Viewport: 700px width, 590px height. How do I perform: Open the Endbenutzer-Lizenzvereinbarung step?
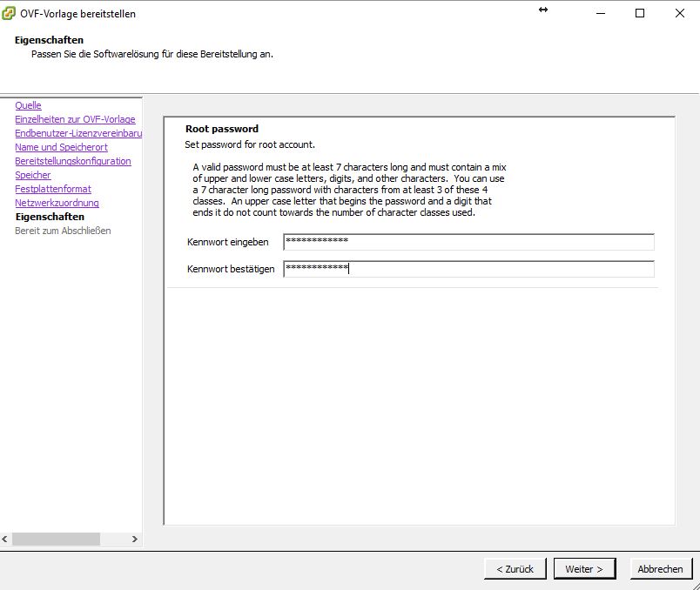[78, 133]
